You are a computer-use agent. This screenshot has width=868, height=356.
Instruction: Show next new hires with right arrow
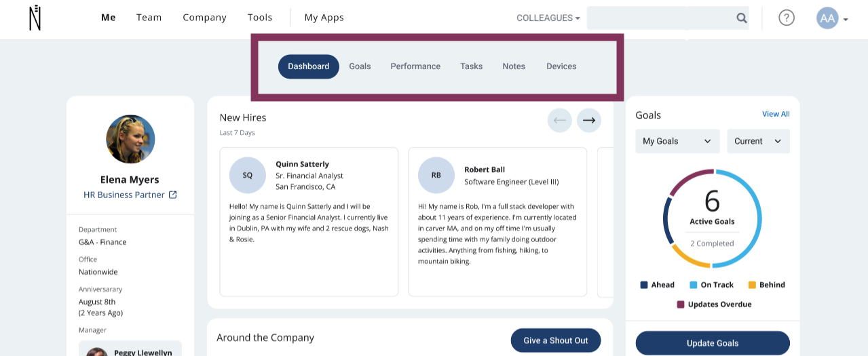click(589, 120)
